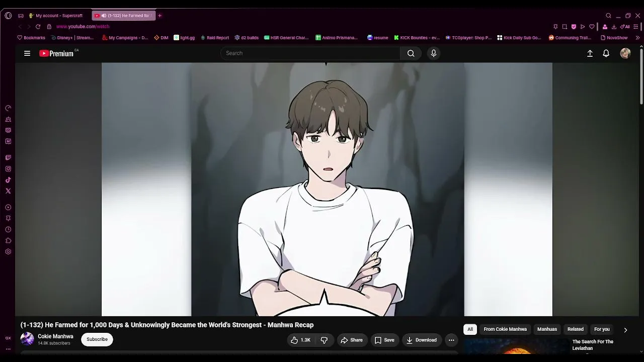Image resolution: width=644 pixels, height=362 pixels.
Task: Open the Cokie Manhwa channel name link
Action: click(55, 336)
